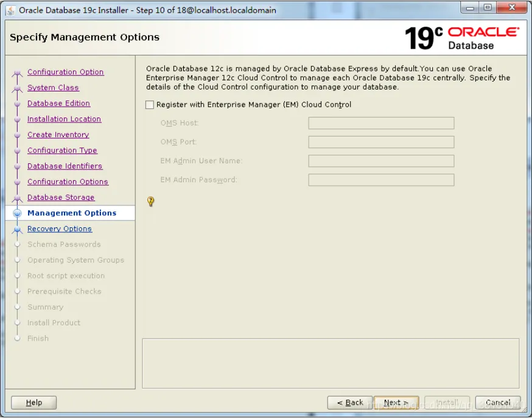Close the installer window

point(513,7)
